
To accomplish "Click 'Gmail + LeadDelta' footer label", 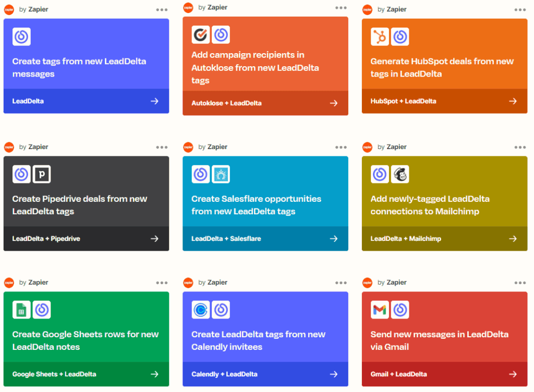I will (398, 374).
